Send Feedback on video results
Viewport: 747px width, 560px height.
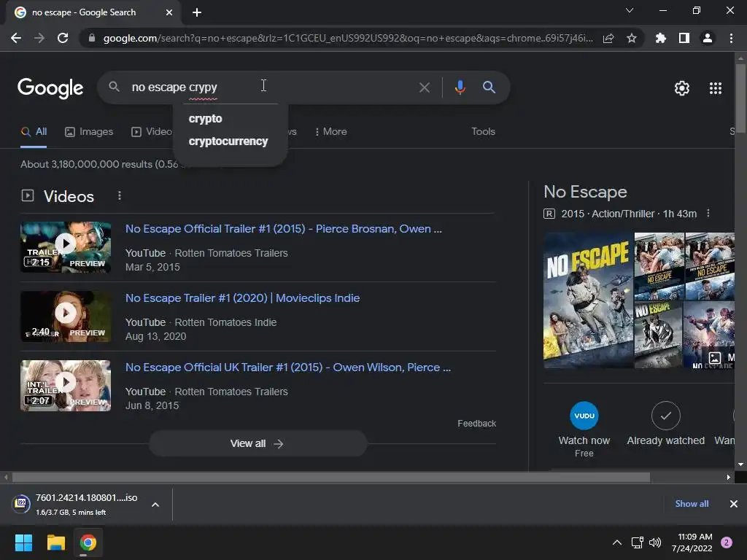click(476, 424)
